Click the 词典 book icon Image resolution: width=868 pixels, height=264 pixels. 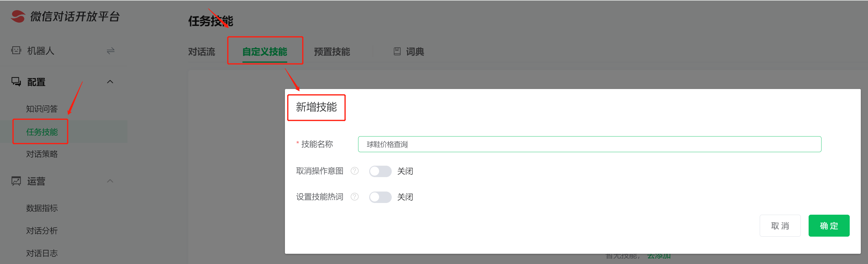click(397, 51)
